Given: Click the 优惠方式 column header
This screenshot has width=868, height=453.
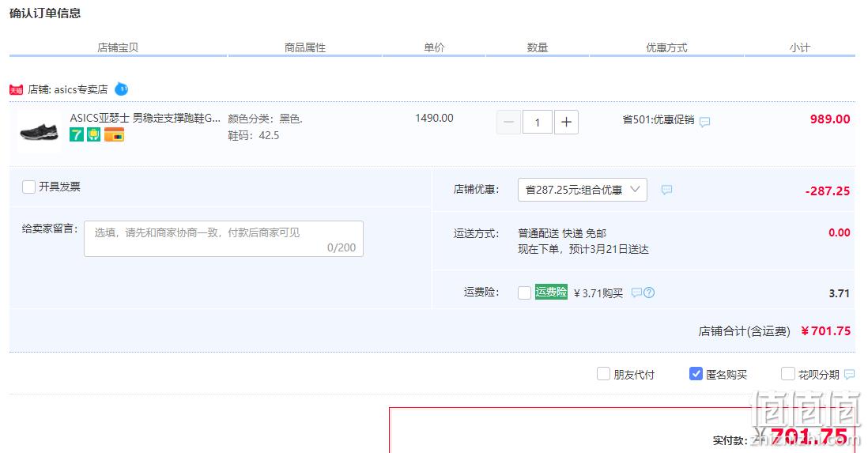Looking at the screenshot, I should point(666,47).
